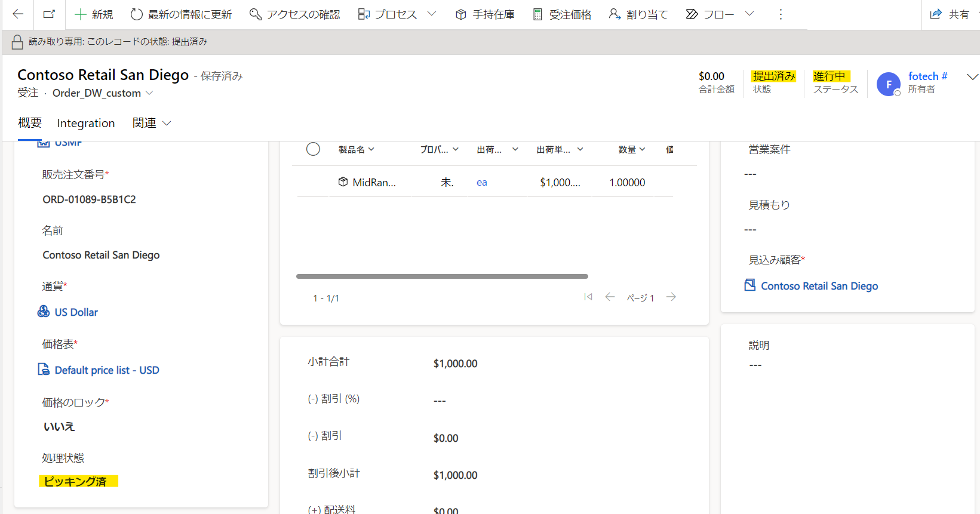Screen dimensions: 980x514
Task: Click the 小計合計 $1,000.00 value
Action: (x=456, y=364)
